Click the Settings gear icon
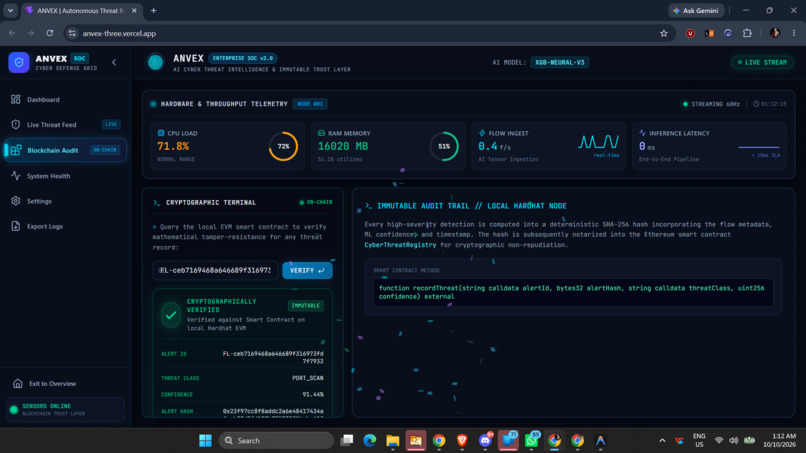The height and width of the screenshot is (453, 806). (x=16, y=201)
